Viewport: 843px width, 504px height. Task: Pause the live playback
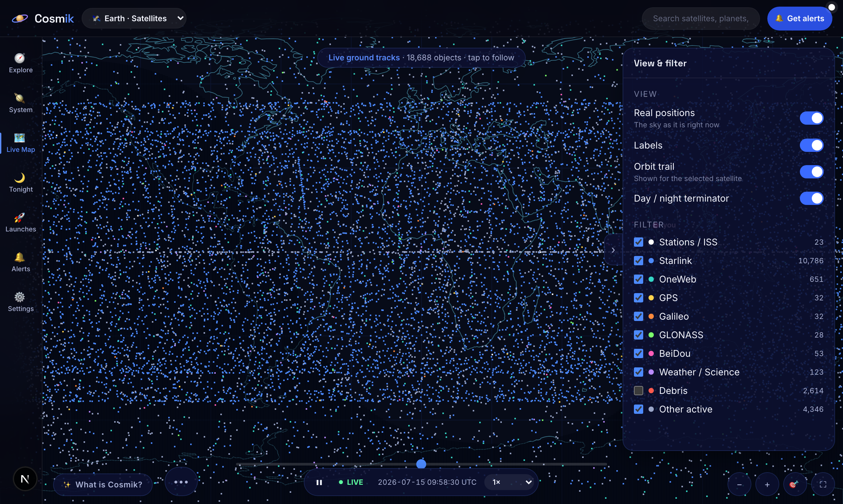pyautogui.click(x=319, y=482)
